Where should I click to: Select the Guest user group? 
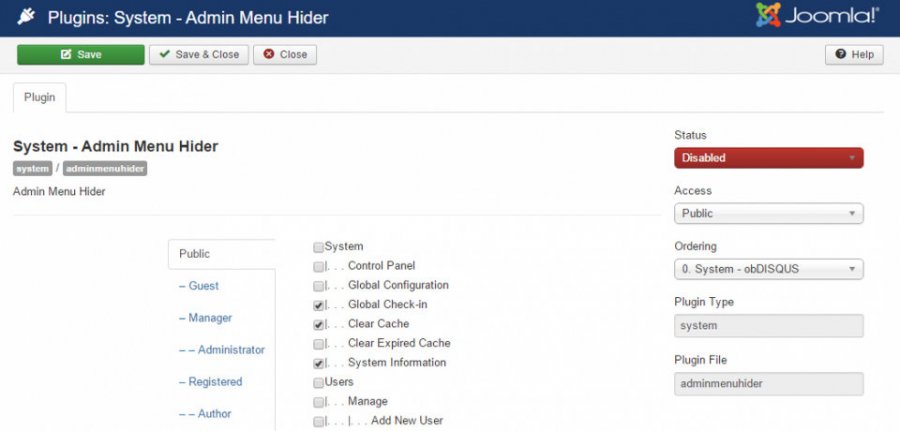(x=199, y=286)
